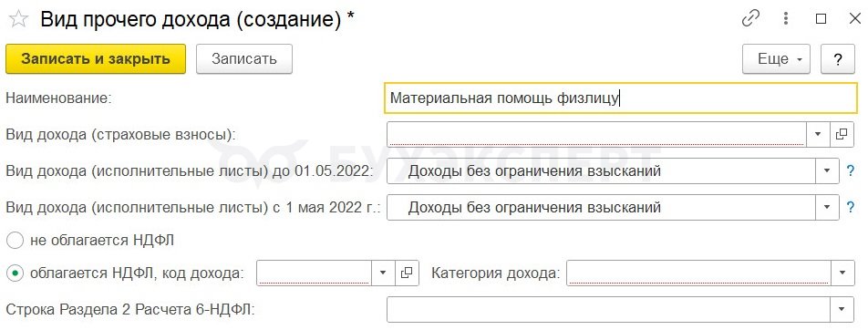Select the 'не облагается НДФЛ' radio option
Image resolution: width=868 pixels, height=330 pixels.
coord(15,241)
